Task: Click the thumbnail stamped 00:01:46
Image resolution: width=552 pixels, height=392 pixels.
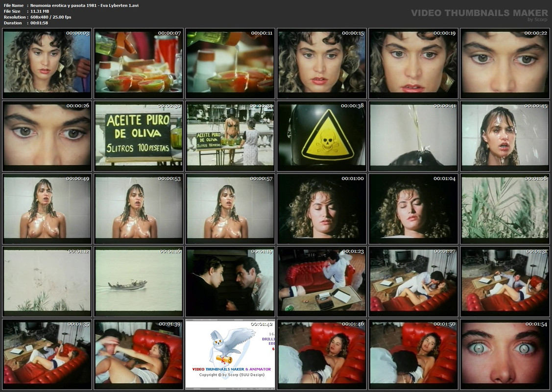Action: click(322, 354)
